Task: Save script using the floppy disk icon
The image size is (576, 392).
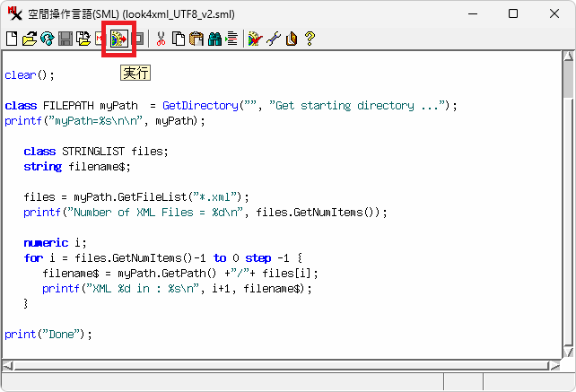Action: tap(65, 39)
